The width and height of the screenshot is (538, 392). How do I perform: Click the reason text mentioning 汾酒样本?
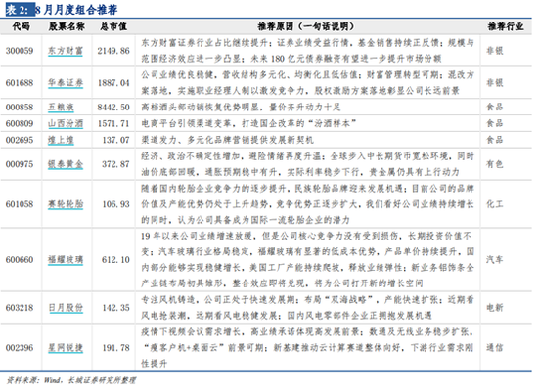click(x=248, y=123)
